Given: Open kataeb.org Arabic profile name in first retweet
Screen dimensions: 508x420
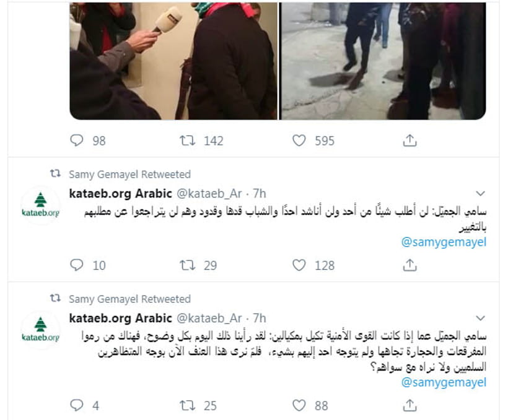Looking at the screenshot, I should [x=121, y=193].
